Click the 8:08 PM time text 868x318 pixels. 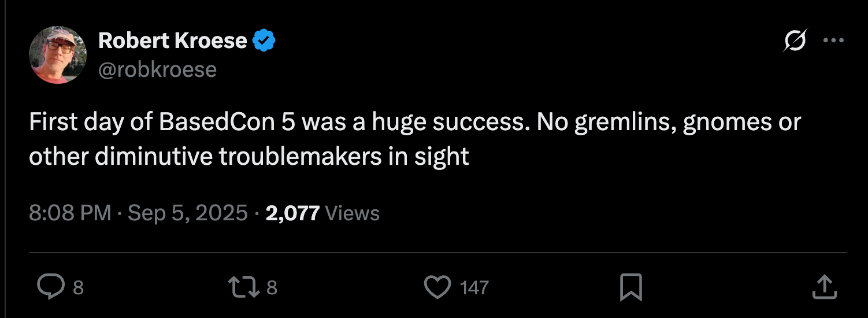(70, 213)
